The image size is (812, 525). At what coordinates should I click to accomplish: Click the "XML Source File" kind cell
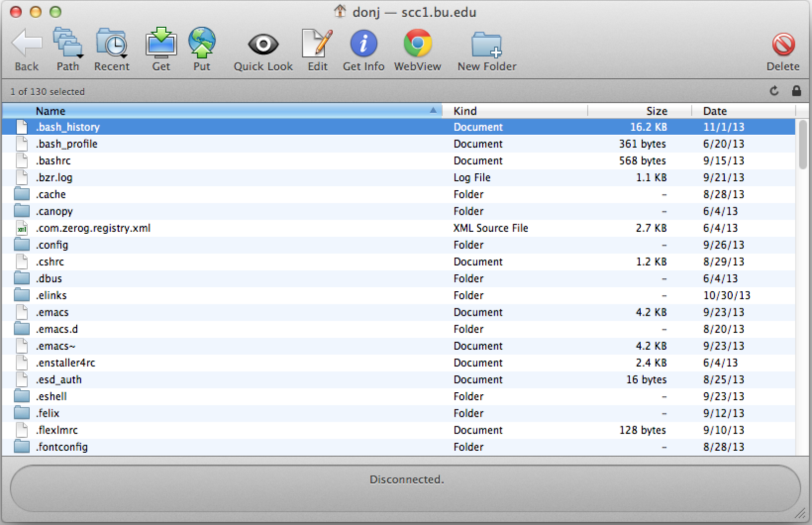coord(491,228)
